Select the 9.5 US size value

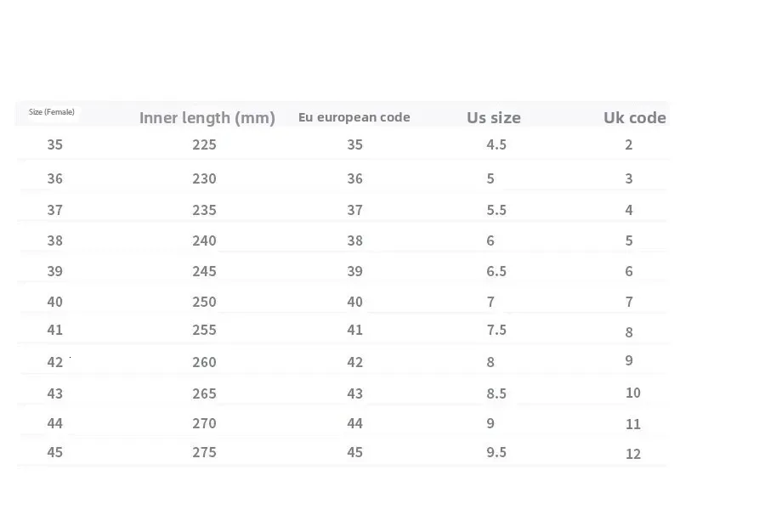(x=496, y=452)
